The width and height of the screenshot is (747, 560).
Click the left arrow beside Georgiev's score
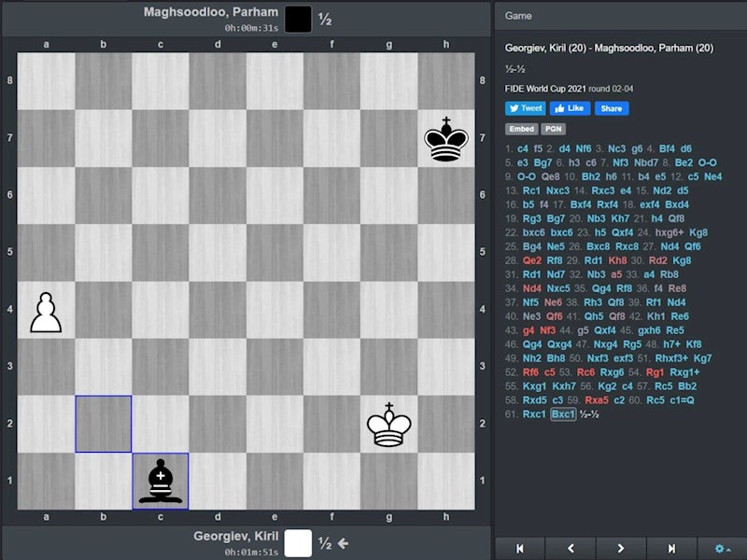coord(343,543)
